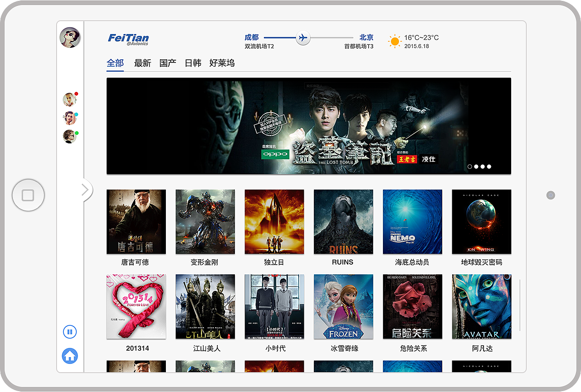The width and height of the screenshot is (581, 392).
Task: Open the user profile avatar at top of sidebar
Action: coord(70,38)
